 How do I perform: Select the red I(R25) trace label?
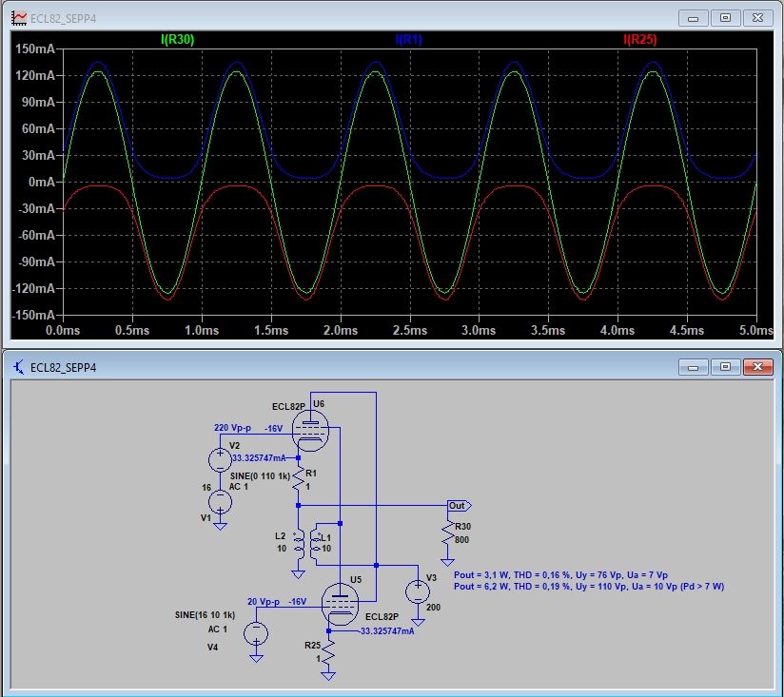point(639,39)
